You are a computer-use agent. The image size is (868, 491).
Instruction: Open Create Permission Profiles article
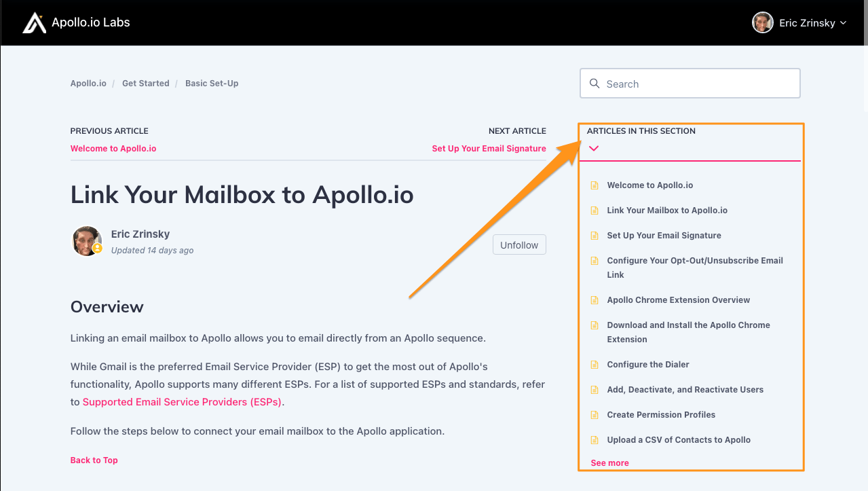(x=662, y=415)
